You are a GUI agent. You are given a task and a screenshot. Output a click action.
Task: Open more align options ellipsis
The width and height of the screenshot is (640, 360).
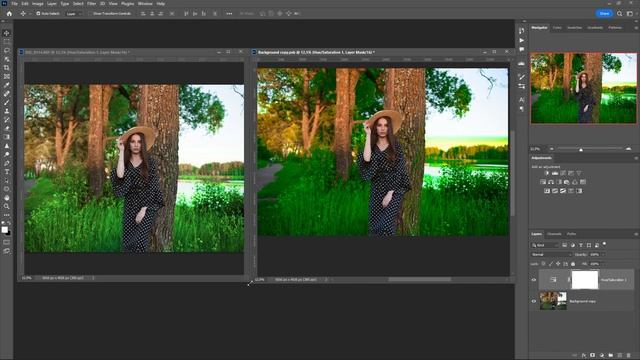229,13
